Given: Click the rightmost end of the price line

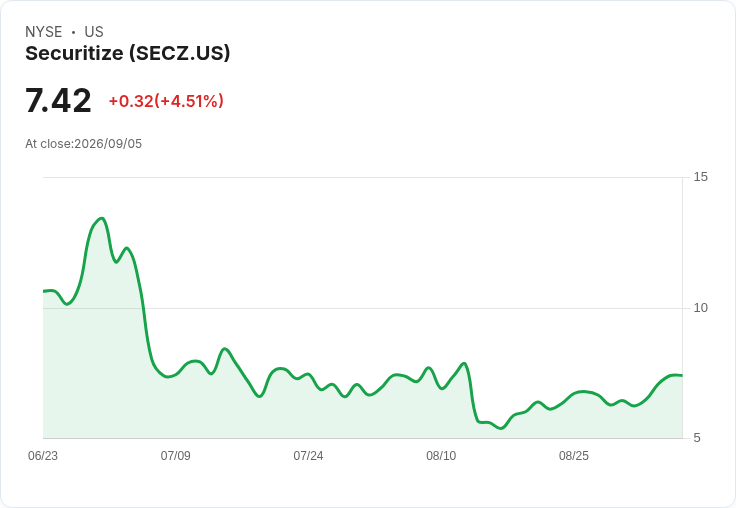Looking at the screenshot, I should [682, 375].
